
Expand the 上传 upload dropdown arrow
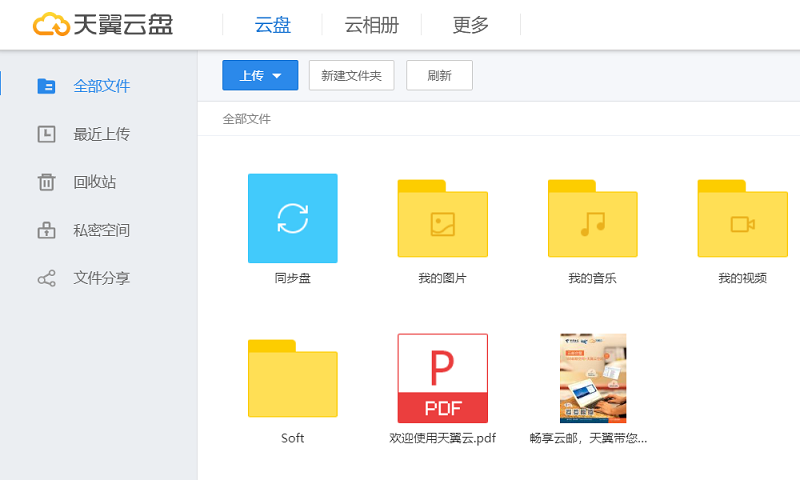pos(277,76)
